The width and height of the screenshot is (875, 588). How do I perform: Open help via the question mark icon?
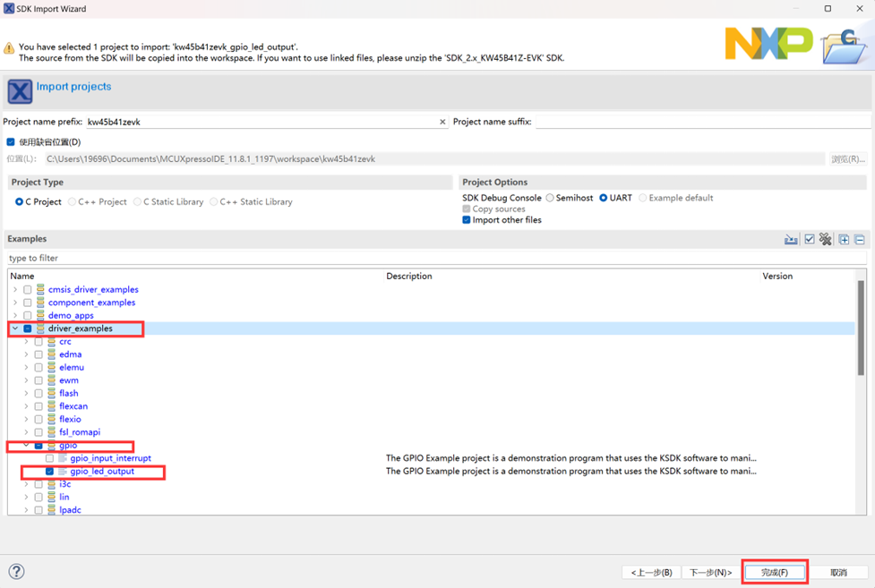[16, 571]
